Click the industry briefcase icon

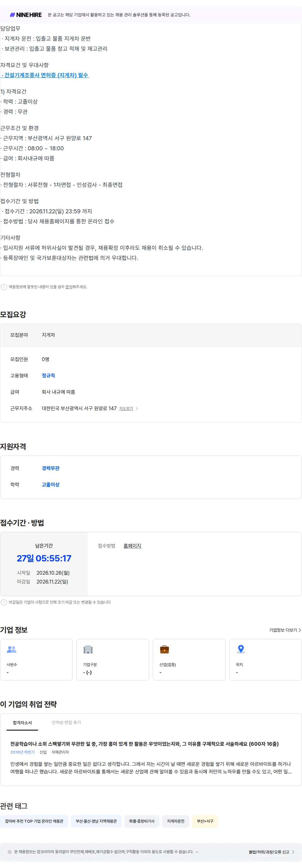pos(165,649)
